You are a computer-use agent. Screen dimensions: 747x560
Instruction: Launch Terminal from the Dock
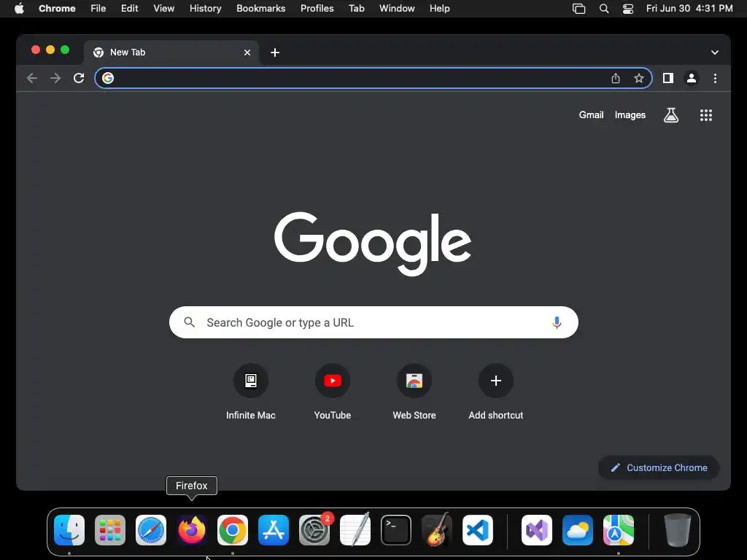(396, 530)
